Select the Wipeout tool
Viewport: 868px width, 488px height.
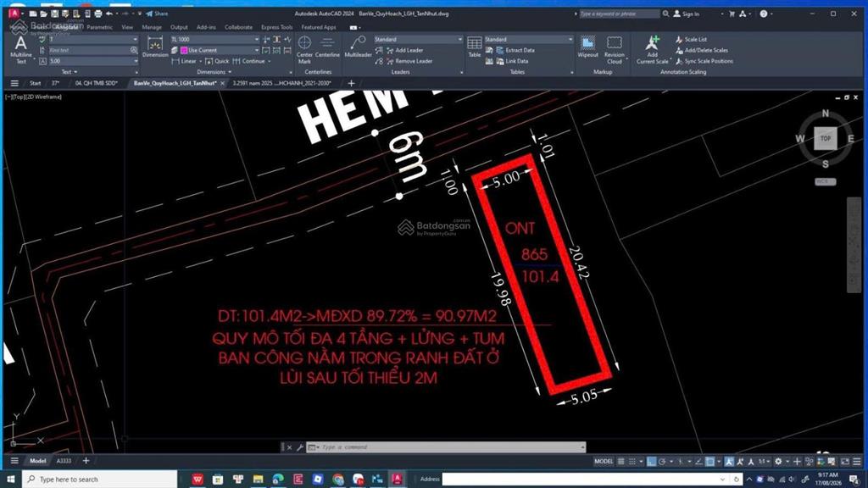[x=587, y=47]
